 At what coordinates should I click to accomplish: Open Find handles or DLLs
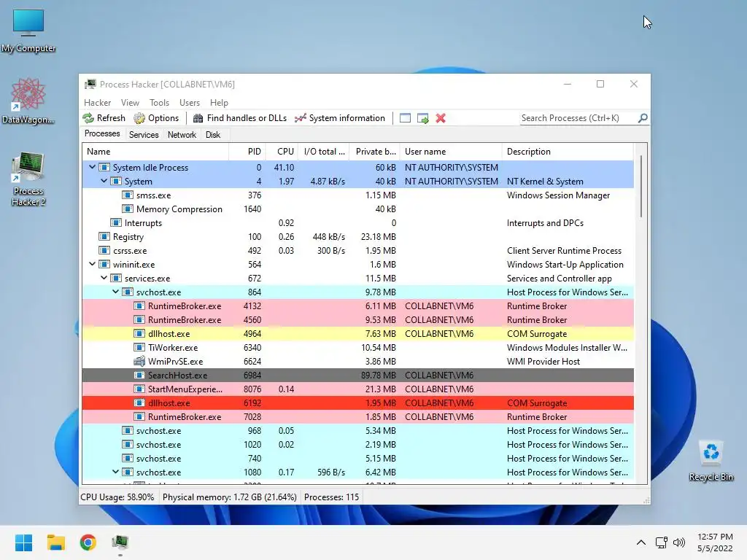tap(239, 118)
